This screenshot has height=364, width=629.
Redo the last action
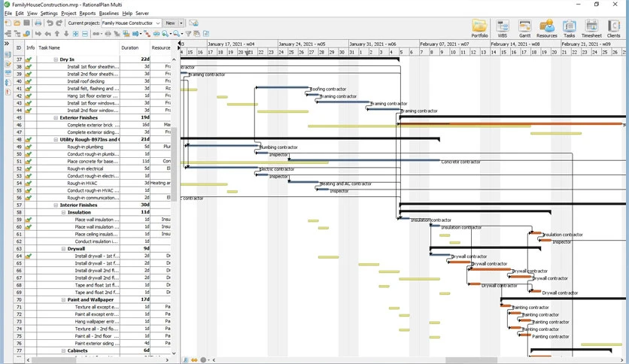pyautogui.click(x=59, y=23)
